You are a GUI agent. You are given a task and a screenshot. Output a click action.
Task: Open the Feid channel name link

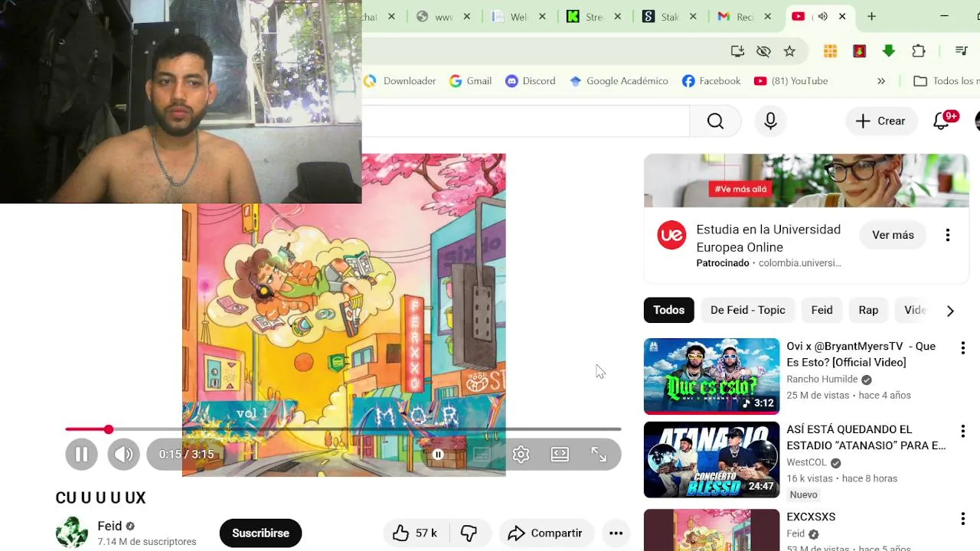pyautogui.click(x=109, y=526)
